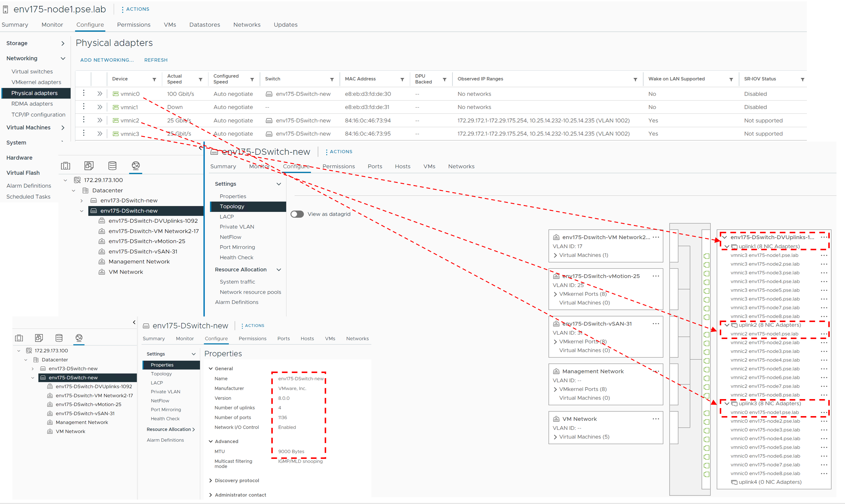Screen dimensions: 845x504
Task: Open RDMA adapters in the sidebar
Action: pyautogui.click(x=32, y=104)
